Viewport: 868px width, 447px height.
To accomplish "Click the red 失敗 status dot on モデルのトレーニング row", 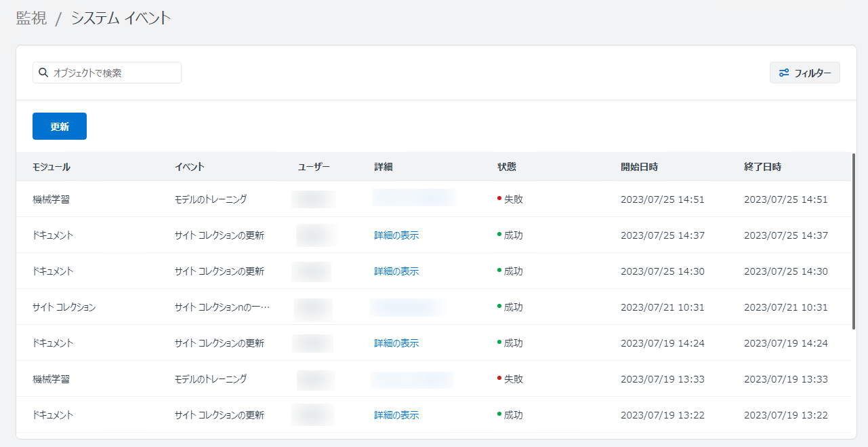I will 499,199.
